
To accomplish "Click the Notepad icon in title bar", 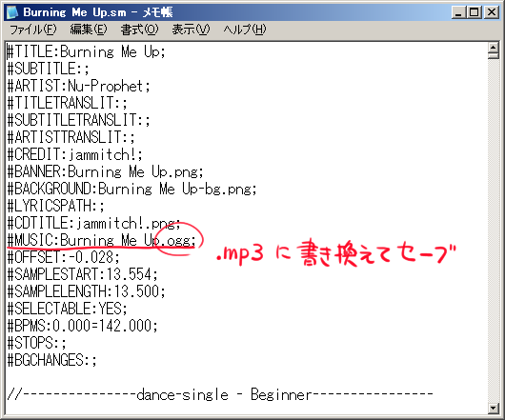I will (12, 12).
